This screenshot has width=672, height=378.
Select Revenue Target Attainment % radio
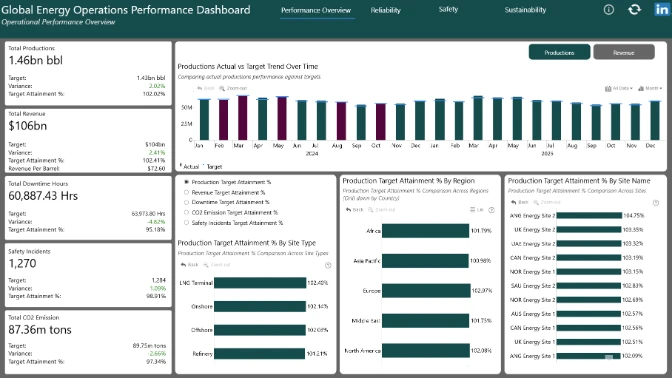pyautogui.click(x=186, y=192)
